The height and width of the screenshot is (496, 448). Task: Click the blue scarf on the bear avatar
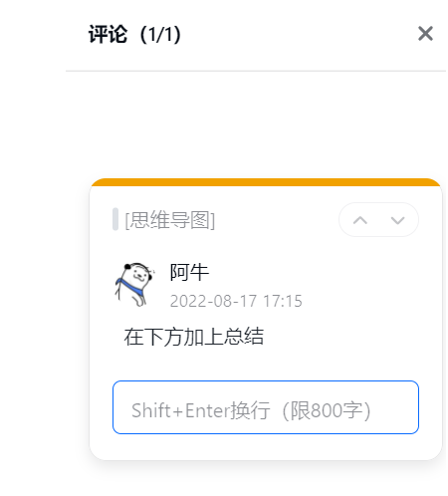pyautogui.click(x=130, y=286)
